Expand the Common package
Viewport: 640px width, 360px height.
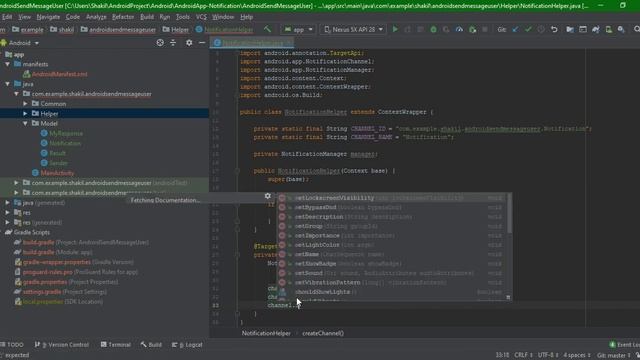25,104
